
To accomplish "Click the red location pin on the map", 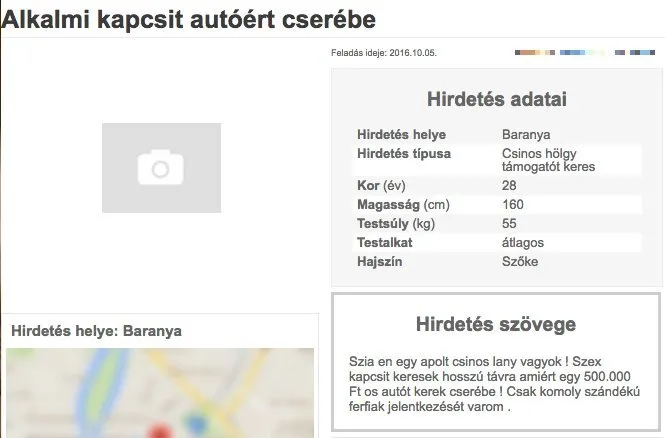I will point(160,430).
